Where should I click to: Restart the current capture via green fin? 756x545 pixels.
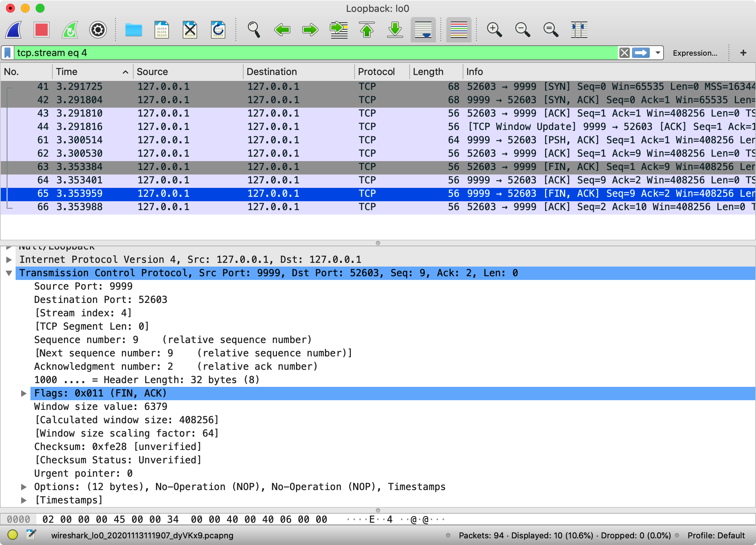70,30
